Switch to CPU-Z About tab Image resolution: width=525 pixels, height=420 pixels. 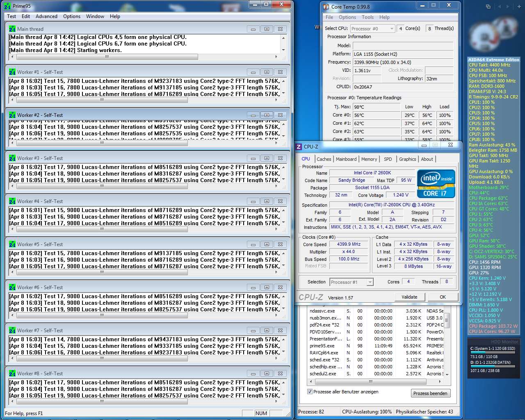tap(427, 159)
